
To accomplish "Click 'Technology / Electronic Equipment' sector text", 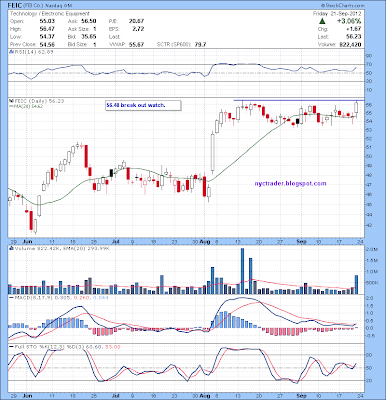I will tap(50, 14).
